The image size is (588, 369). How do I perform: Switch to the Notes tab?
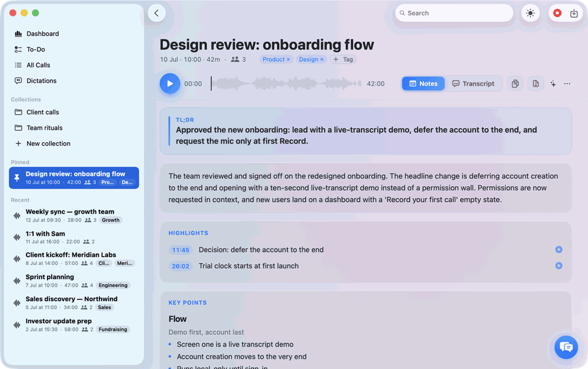[x=423, y=83]
